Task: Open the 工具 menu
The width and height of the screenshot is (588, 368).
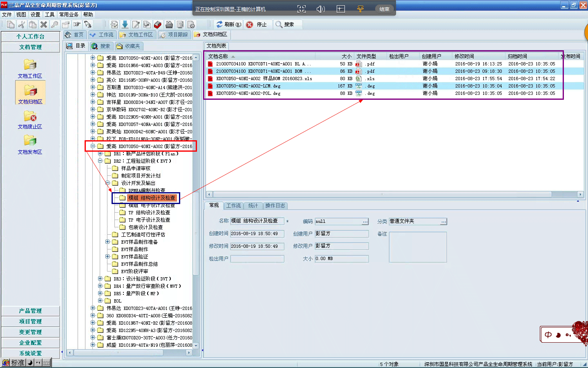Action: [x=49, y=14]
